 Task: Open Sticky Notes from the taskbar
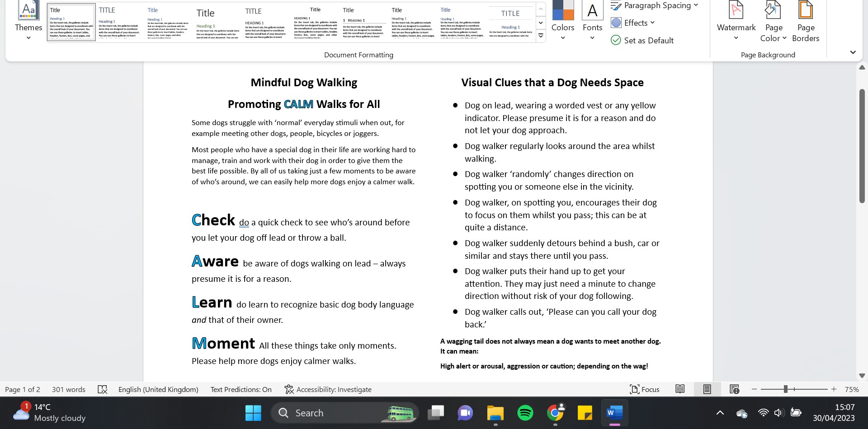coord(585,413)
